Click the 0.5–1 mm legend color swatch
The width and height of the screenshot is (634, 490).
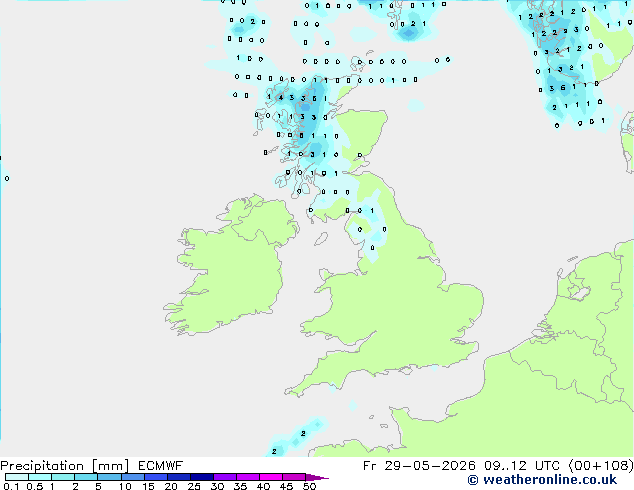[40, 477]
